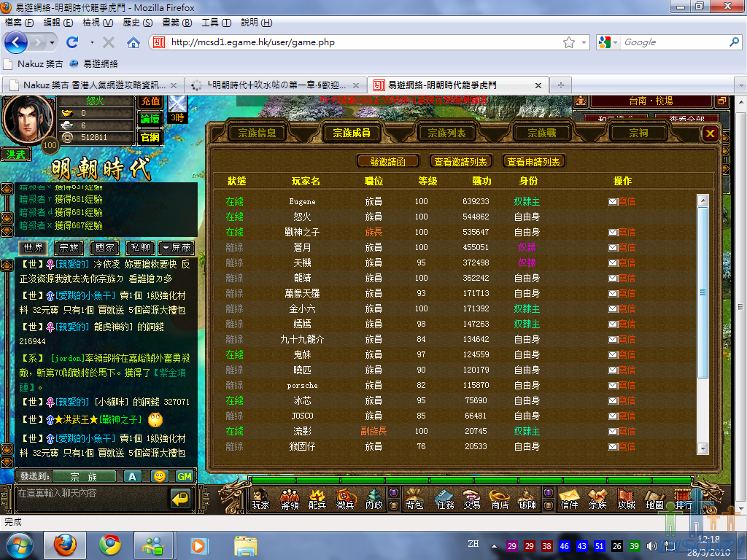The height and width of the screenshot is (560, 747).
Task: Click 寫信 in 金小六's row
Action: coord(622,308)
